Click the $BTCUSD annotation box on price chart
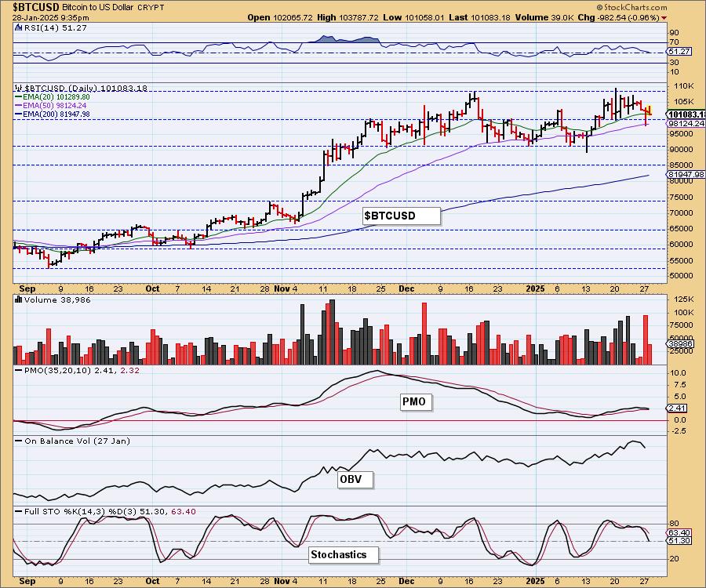This screenshot has width=706, height=588. point(401,216)
